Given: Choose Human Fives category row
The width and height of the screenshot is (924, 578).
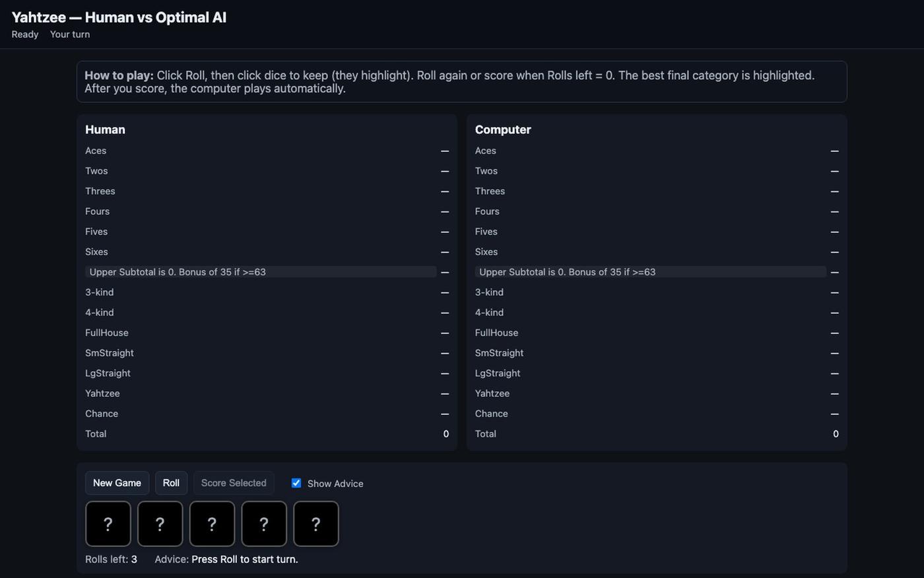Looking at the screenshot, I should (267, 232).
